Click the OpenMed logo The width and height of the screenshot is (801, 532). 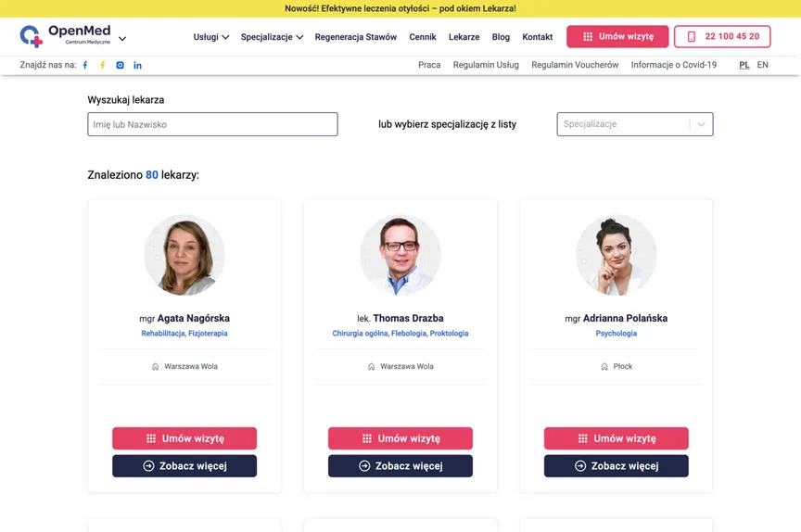tap(65, 36)
